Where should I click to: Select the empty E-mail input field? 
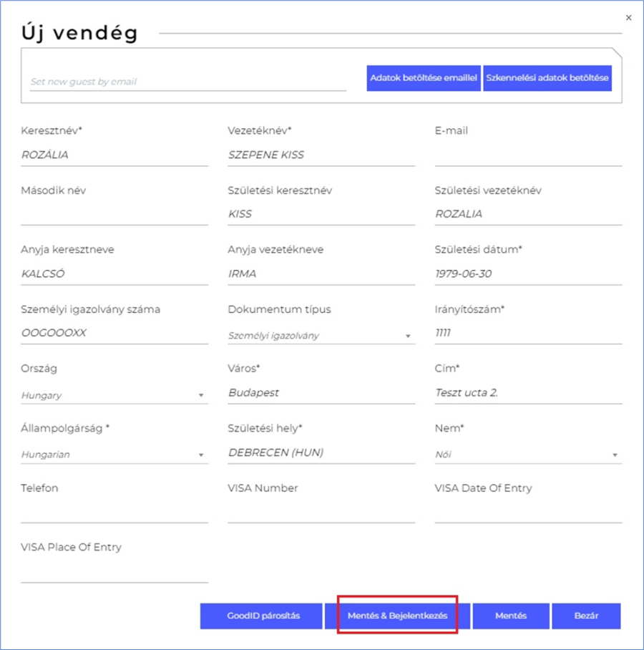pos(527,155)
